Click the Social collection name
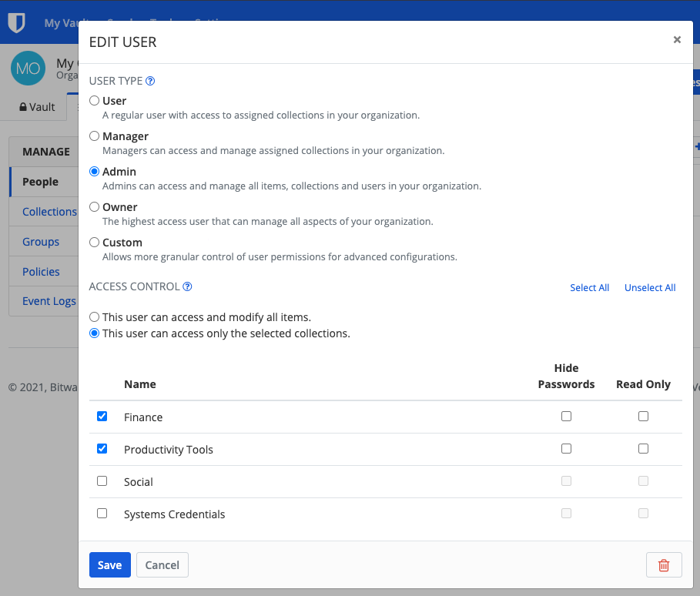This screenshot has width=700, height=596. (x=139, y=482)
